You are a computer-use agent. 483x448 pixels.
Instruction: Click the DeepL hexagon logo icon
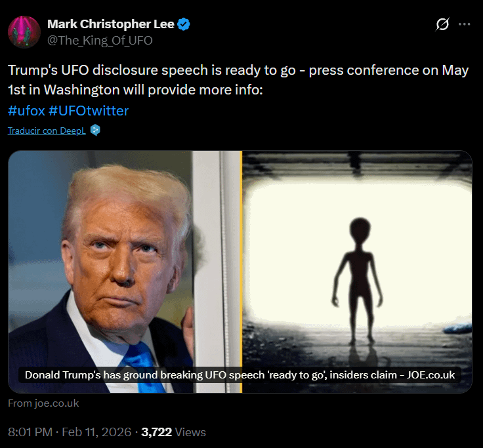(x=95, y=131)
